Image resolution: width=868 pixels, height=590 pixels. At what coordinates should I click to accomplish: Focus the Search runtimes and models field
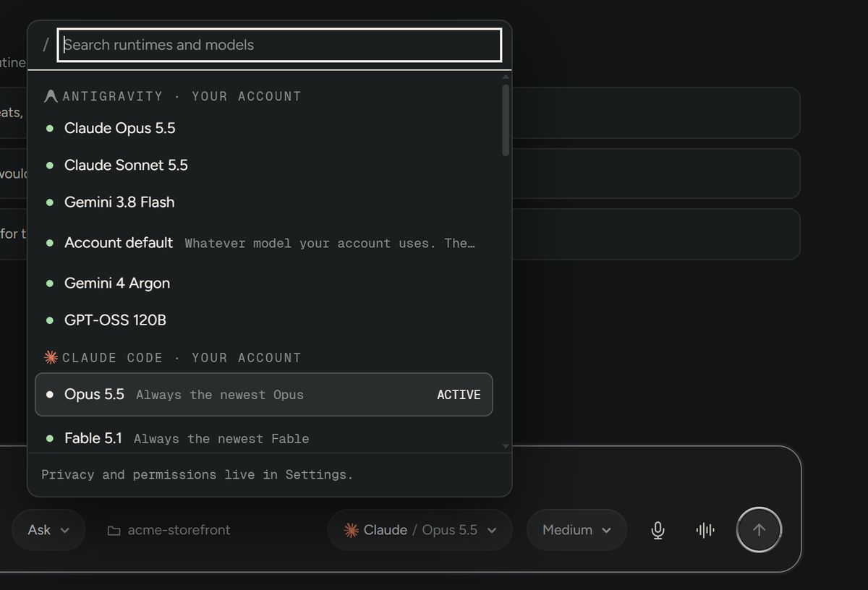click(279, 45)
